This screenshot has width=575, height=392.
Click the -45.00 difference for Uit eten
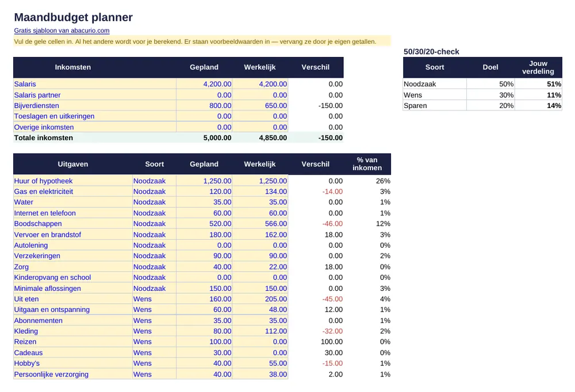click(316, 299)
